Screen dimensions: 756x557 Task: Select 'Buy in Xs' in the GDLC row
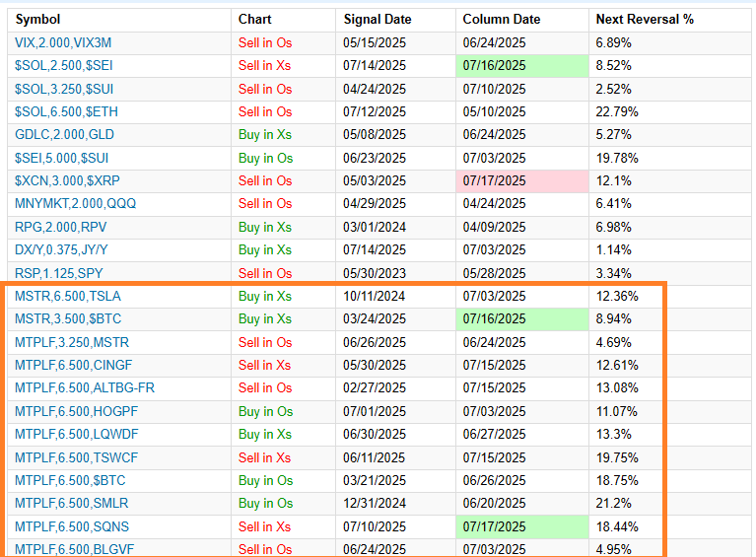(x=265, y=134)
